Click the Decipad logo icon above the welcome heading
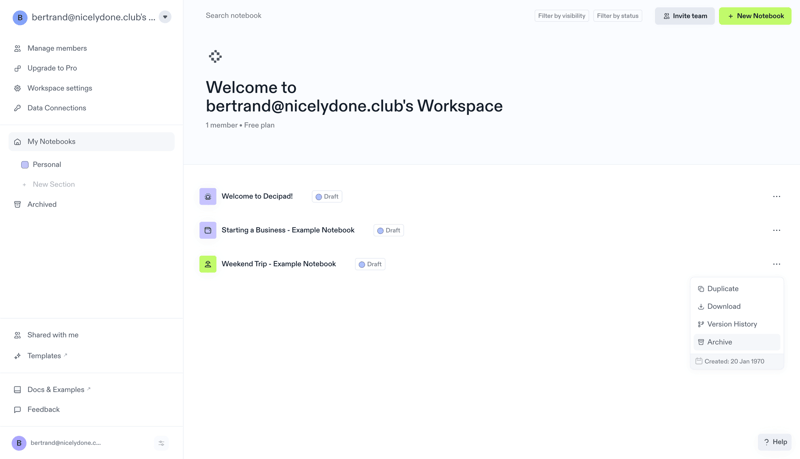 point(215,57)
